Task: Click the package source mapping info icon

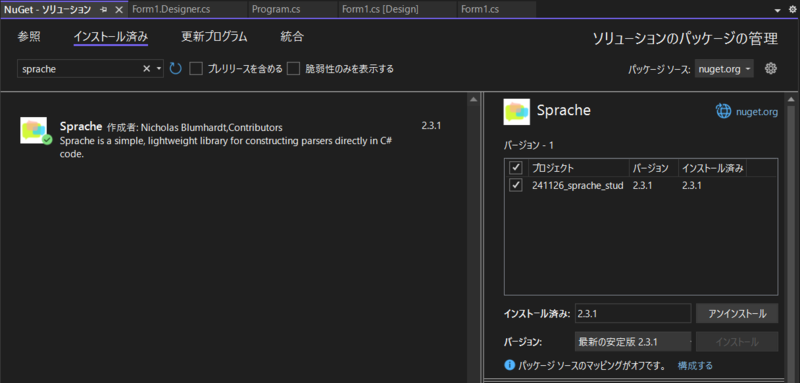Action: click(509, 365)
